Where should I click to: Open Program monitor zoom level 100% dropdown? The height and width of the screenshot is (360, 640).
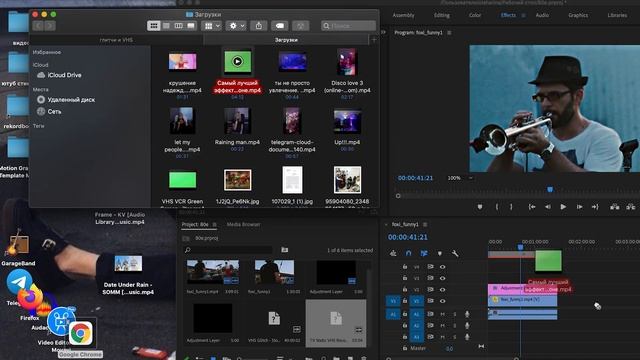pos(460,178)
